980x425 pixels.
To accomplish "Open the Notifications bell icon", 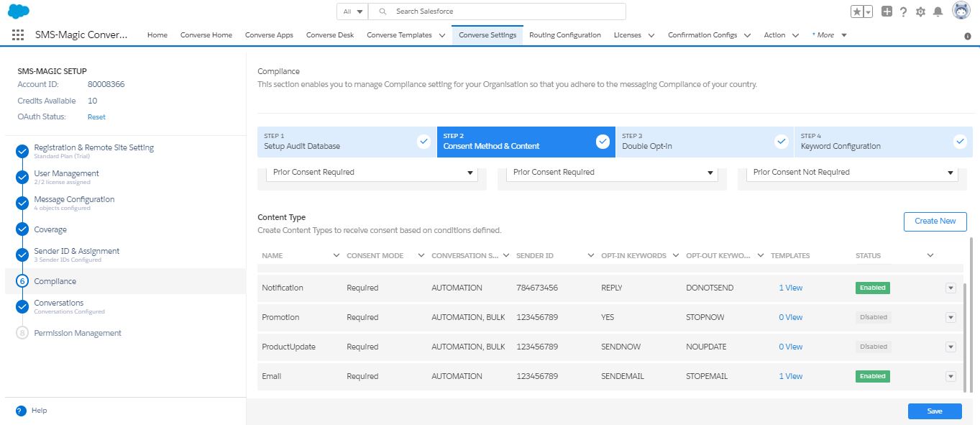I will (x=938, y=12).
